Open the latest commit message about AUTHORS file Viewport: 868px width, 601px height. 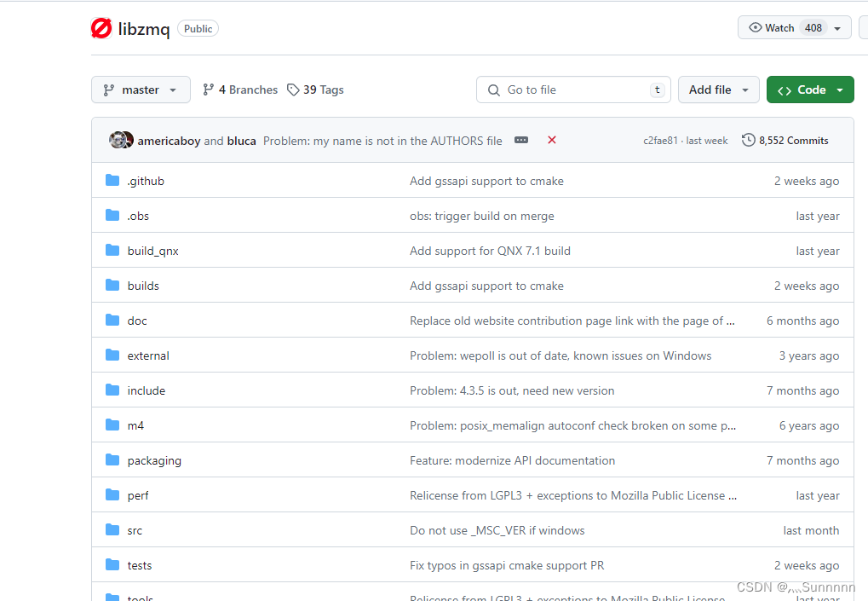[382, 141]
